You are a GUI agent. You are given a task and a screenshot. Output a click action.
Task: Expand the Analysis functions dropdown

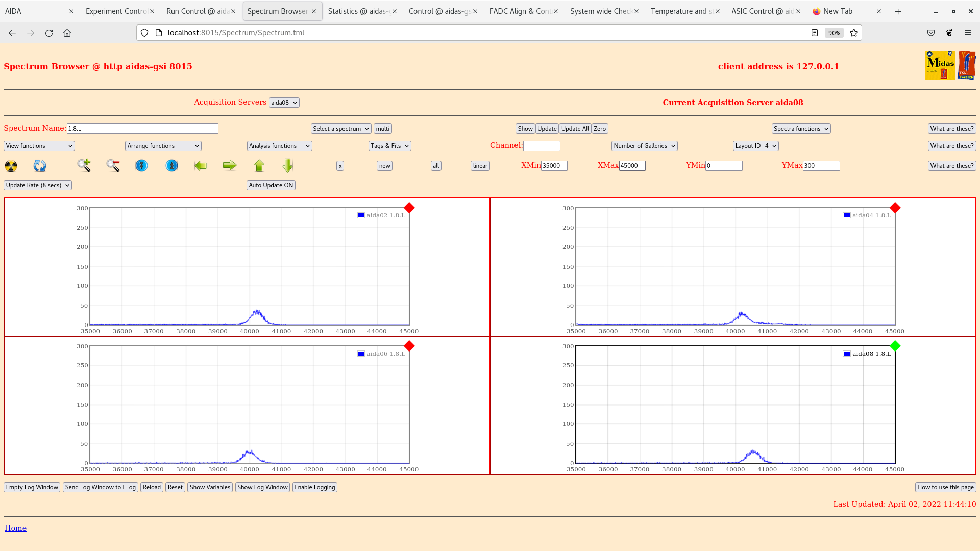(280, 146)
